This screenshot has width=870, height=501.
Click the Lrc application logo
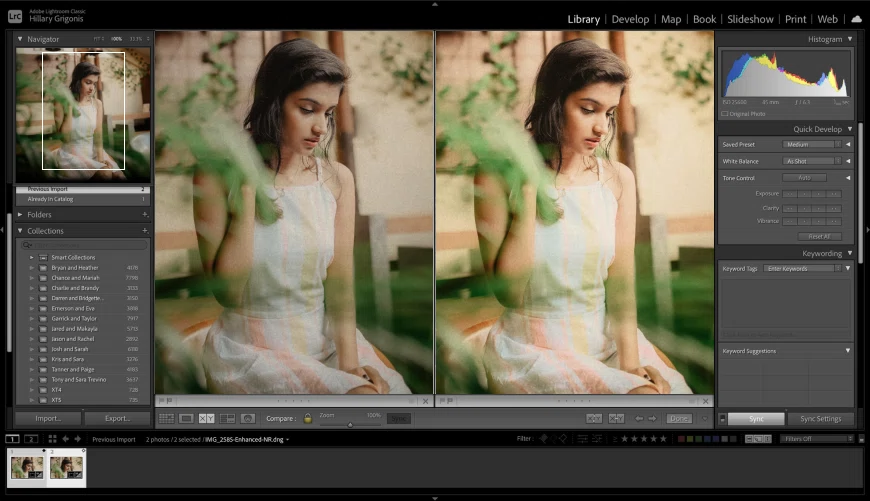click(15, 16)
